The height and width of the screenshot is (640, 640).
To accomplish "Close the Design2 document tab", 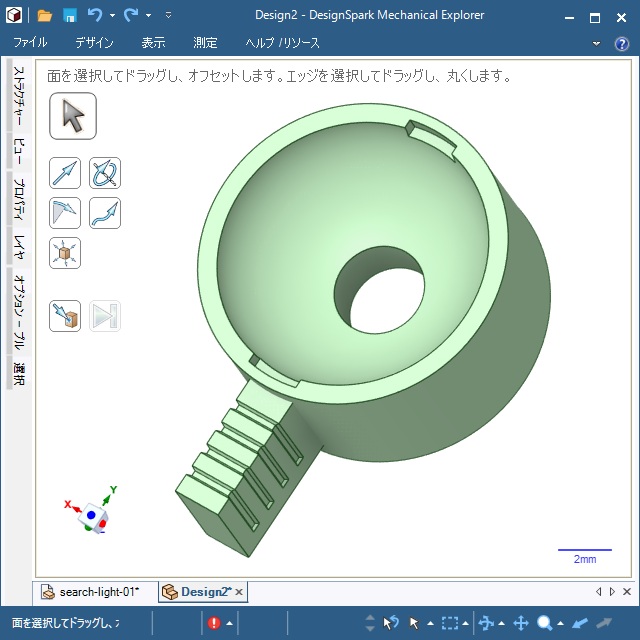I will [239, 592].
